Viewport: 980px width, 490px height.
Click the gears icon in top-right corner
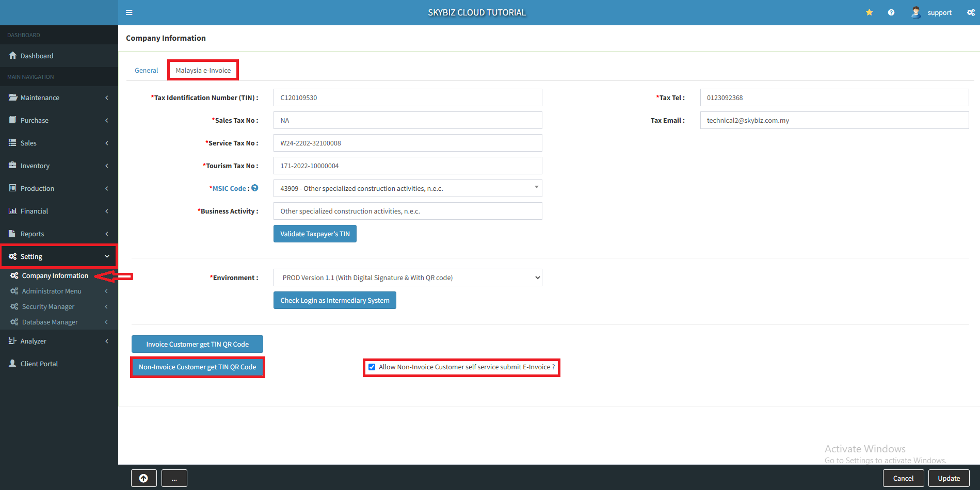(x=971, y=12)
